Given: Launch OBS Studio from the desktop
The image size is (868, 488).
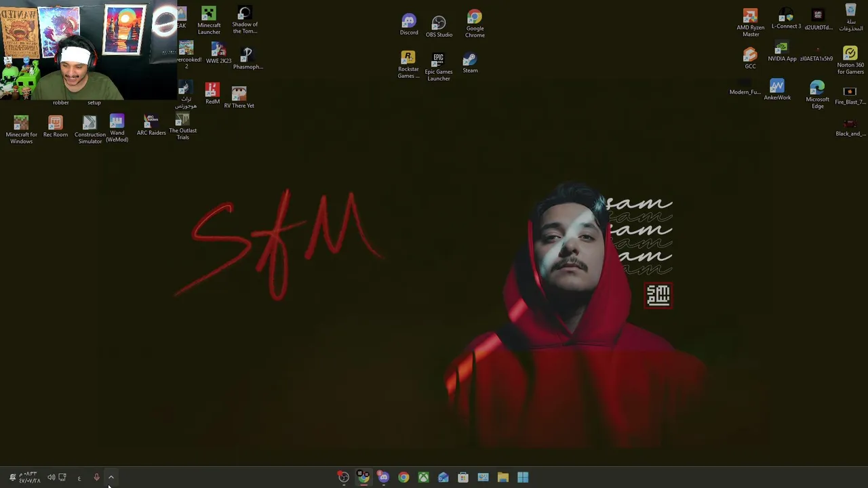Looking at the screenshot, I should [x=439, y=26].
